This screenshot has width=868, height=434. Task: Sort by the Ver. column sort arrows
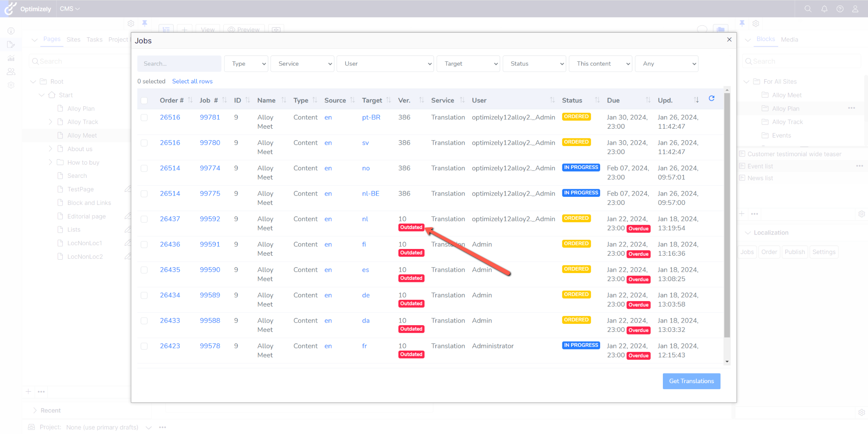[422, 100]
